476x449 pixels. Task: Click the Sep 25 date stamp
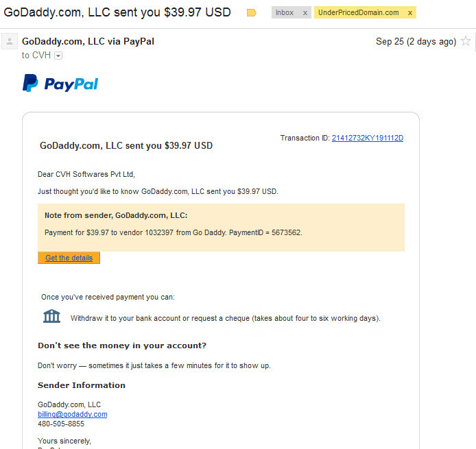tap(416, 41)
